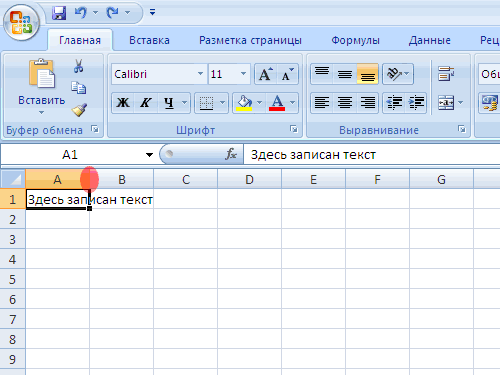
Task: Click the fill handle of cell A1
Action: [89, 208]
